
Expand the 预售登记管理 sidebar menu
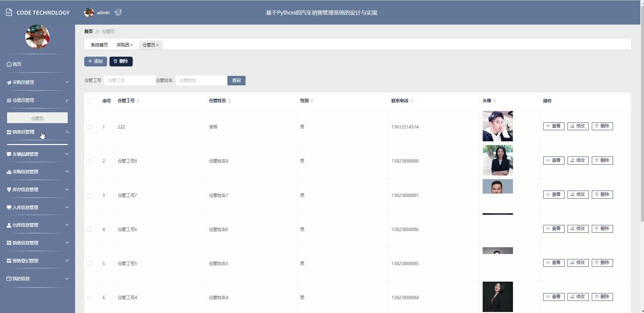tap(67, 260)
